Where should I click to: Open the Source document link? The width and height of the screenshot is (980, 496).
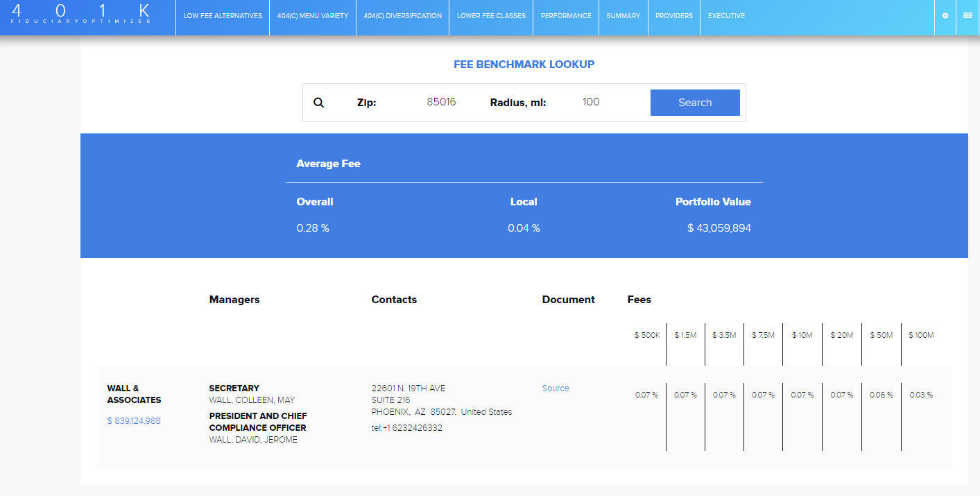coord(556,388)
